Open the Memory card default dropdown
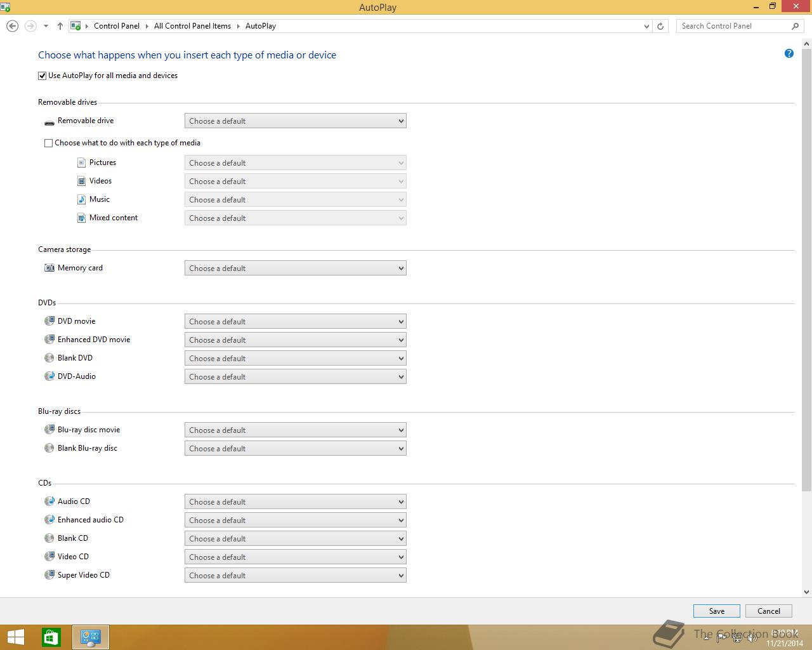Image resolution: width=812 pixels, height=650 pixels. pos(296,269)
